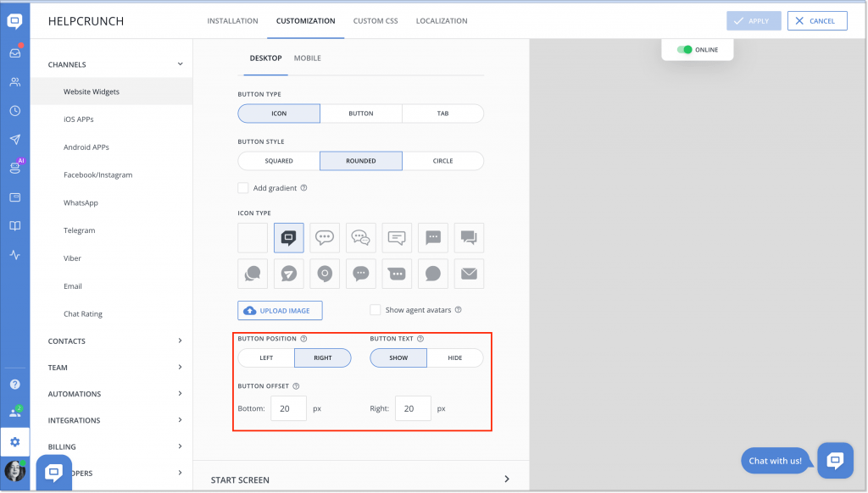Set button position to Right
Screen dimensions: 868x493
(323, 358)
